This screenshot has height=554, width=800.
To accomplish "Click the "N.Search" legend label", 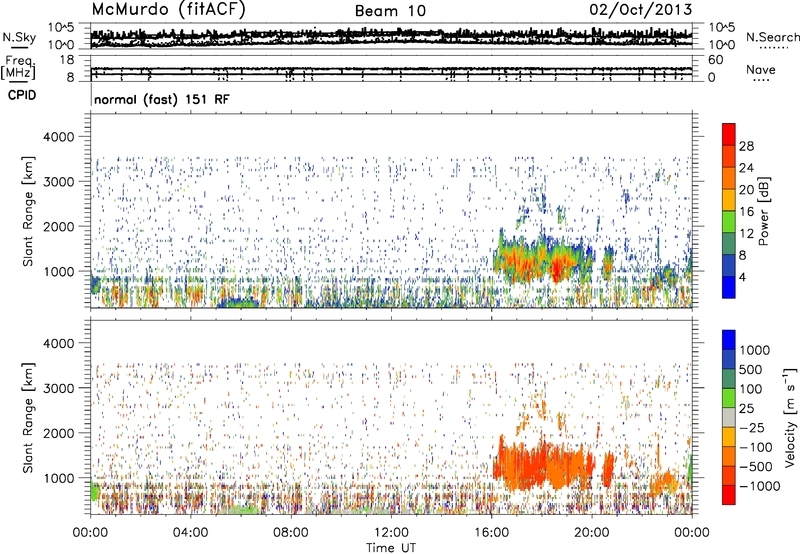I will 772,37.
